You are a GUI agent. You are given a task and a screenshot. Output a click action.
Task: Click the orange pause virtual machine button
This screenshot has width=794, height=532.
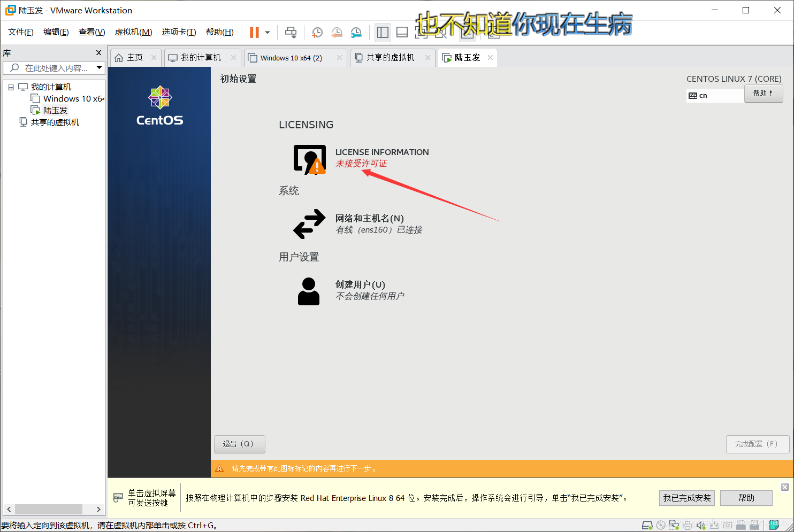pos(254,32)
